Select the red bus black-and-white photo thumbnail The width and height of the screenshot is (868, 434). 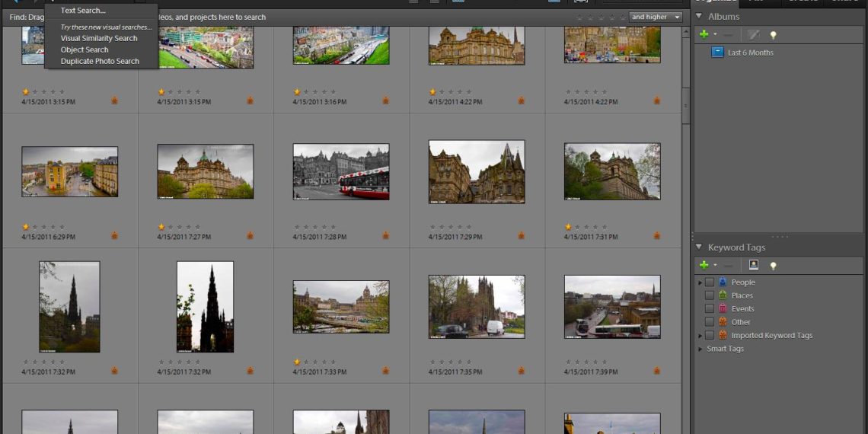tap(341, 171)
